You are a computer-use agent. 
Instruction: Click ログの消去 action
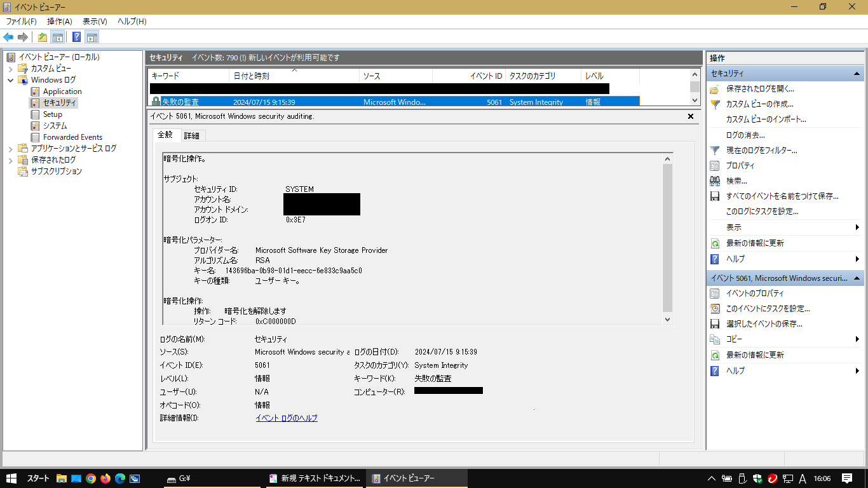pos(745,135)
